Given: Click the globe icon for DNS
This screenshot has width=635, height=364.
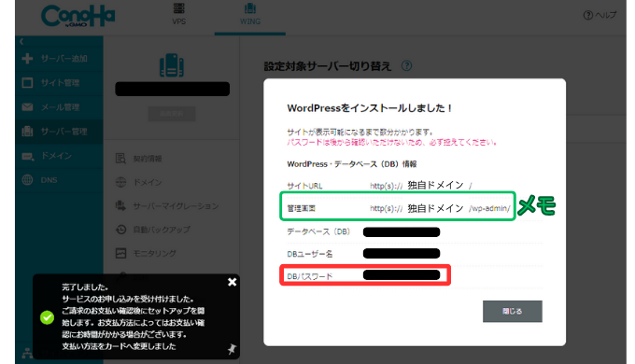Looking at the screenshot, I should tap(27, 180).
